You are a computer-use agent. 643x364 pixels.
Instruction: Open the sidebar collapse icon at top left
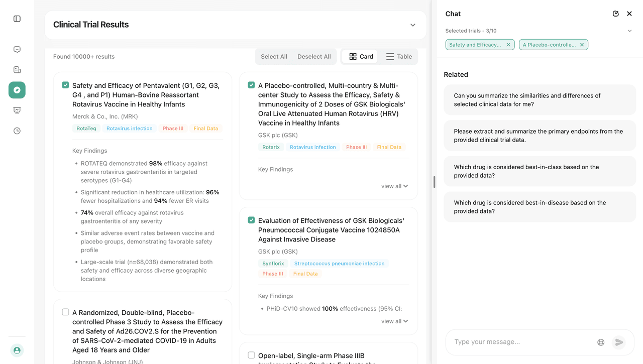(x=17, y=18)
